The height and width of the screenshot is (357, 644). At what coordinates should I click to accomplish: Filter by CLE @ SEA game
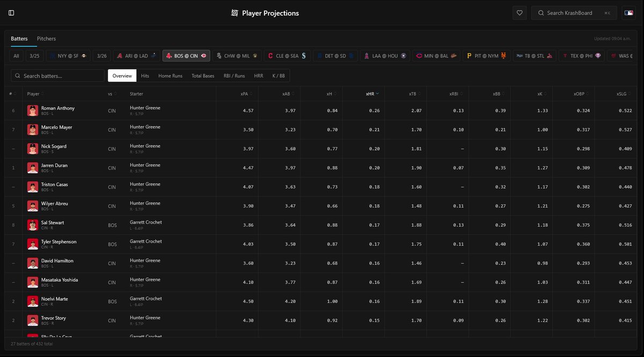click(x=287, y=56)
